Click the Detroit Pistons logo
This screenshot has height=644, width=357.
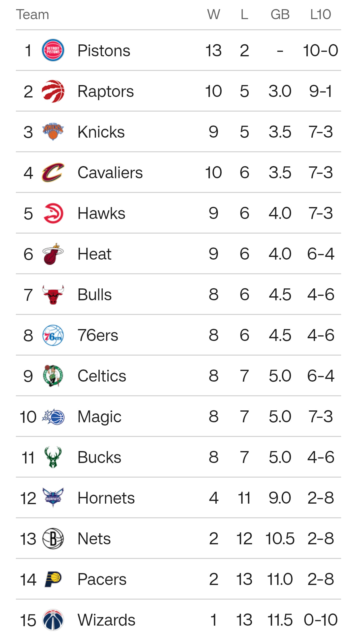53,50
